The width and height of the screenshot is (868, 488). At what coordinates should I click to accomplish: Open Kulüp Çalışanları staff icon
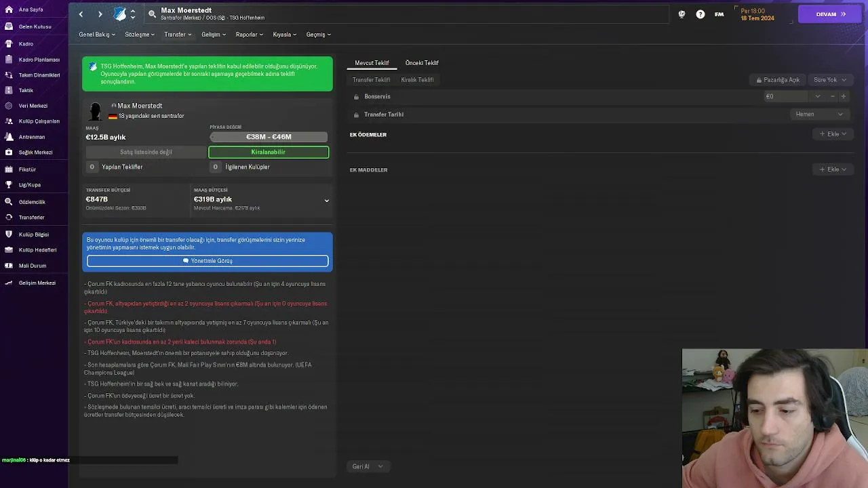(9, 121)
